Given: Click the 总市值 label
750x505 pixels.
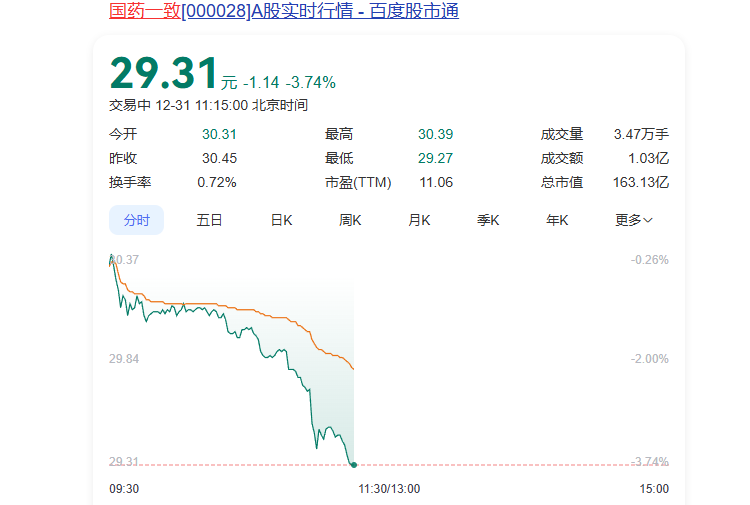Looking at the screenshot, I should [x=562, y=182].
